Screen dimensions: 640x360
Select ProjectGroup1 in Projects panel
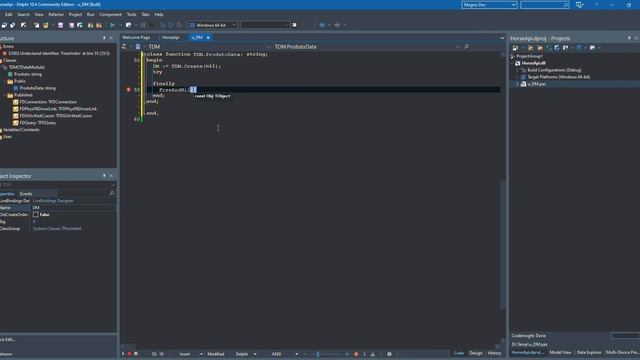tap(529, 56)
